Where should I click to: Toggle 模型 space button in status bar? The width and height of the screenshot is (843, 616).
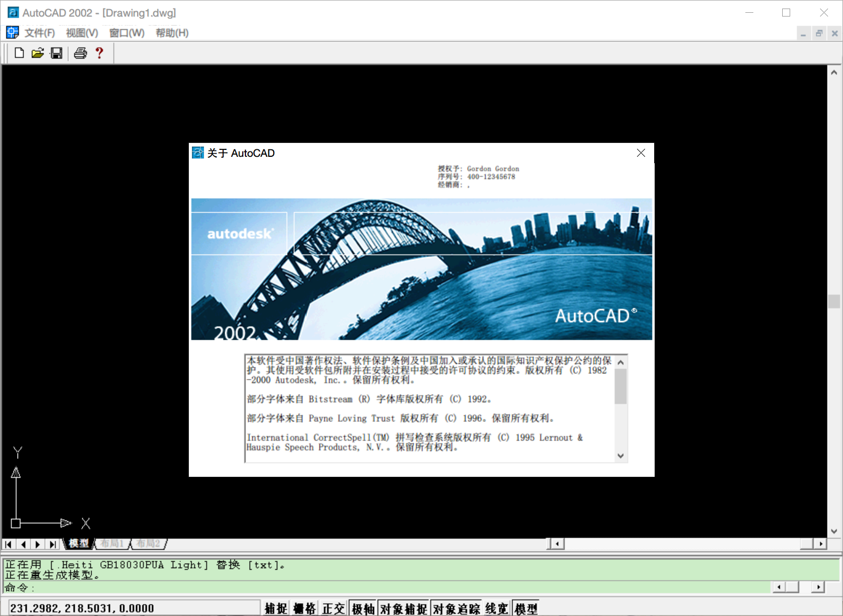526,609
